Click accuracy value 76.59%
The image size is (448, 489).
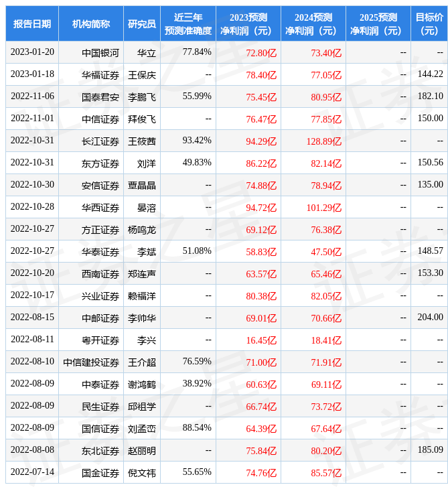click(x=197, y=362)
